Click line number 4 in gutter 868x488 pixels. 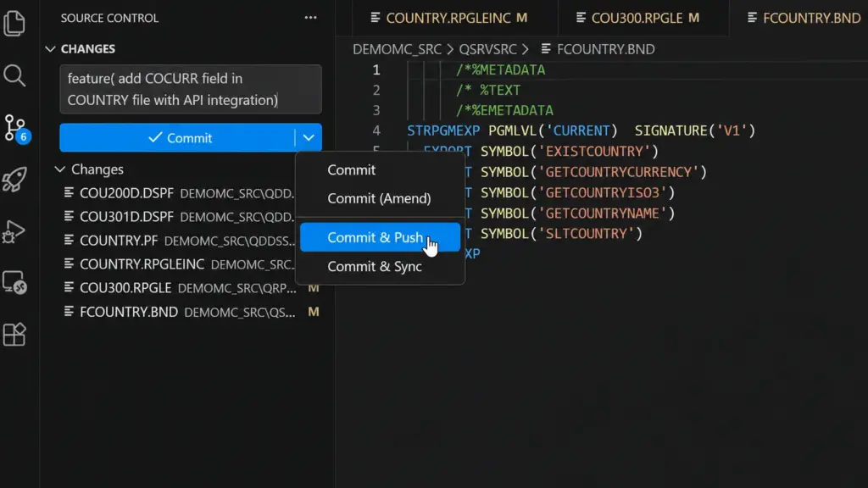[376, 130]
